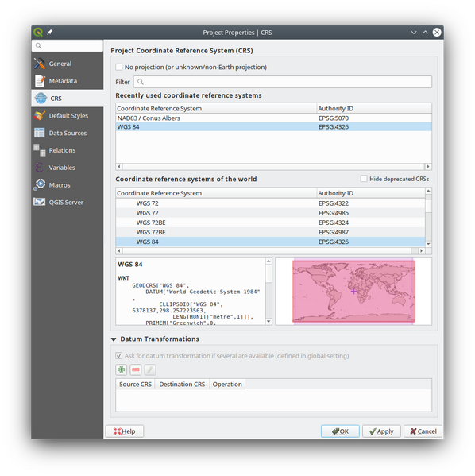
Task: Open the Data Sources page
Action: (67, 133)
